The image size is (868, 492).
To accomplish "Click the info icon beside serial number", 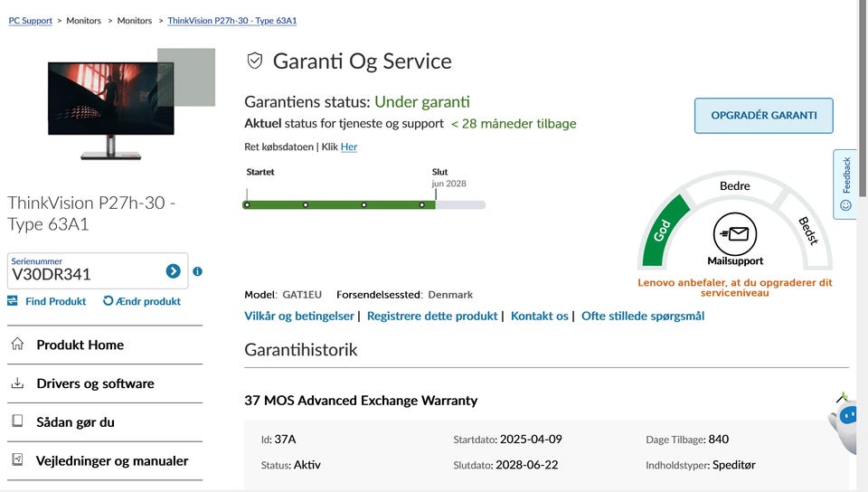I will coord(197,271).
